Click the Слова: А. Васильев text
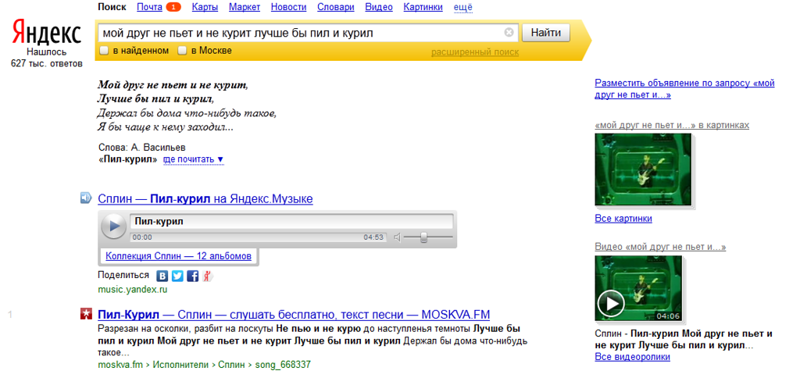This screenshot has width=800, height=378. coord(142,148)
